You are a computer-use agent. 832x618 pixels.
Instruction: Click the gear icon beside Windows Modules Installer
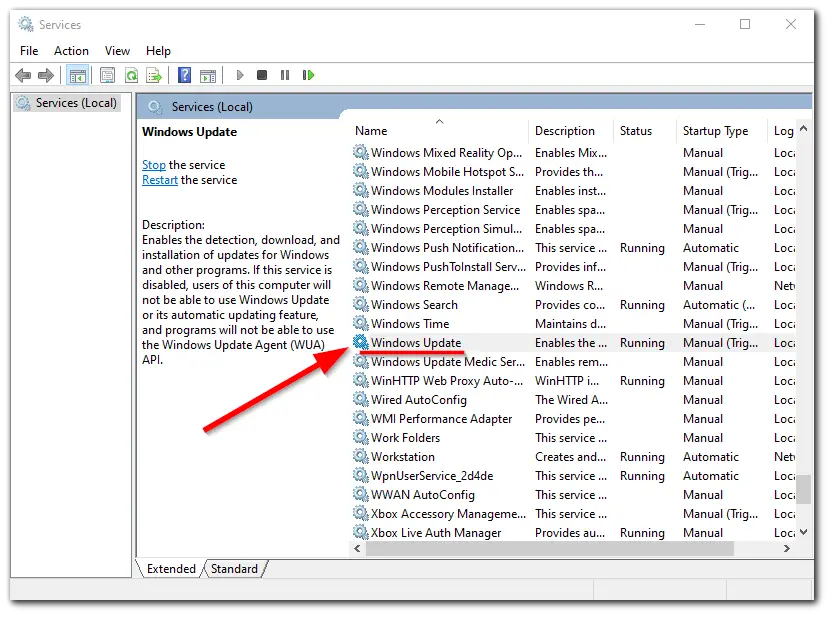[361, 190]
